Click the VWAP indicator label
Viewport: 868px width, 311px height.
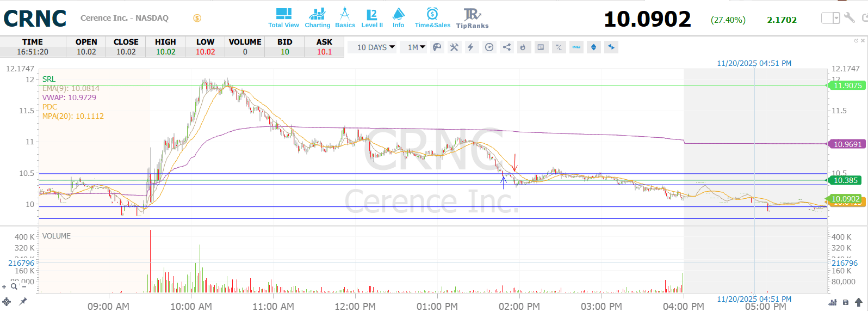tap(69, 97)
